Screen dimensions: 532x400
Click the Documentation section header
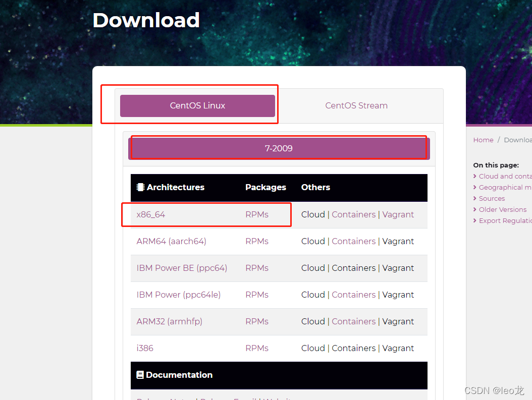coord(279,375)
